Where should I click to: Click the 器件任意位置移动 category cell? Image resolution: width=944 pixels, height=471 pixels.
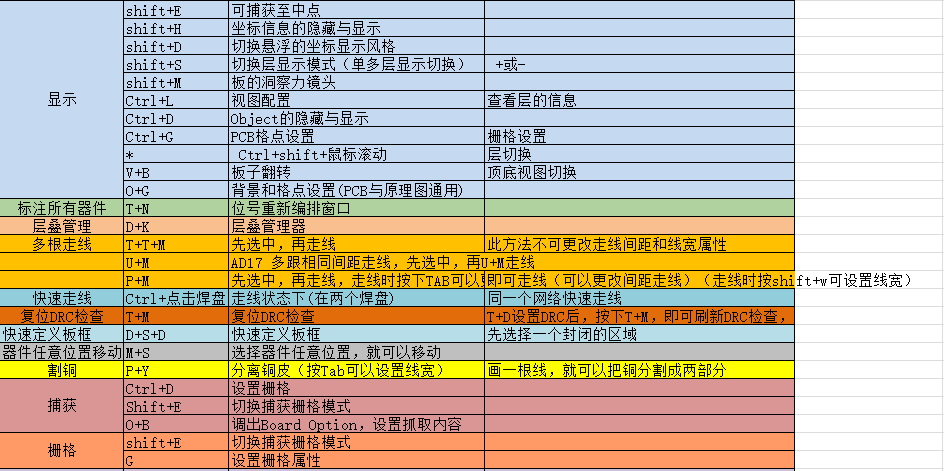click(x=61, y=353)
